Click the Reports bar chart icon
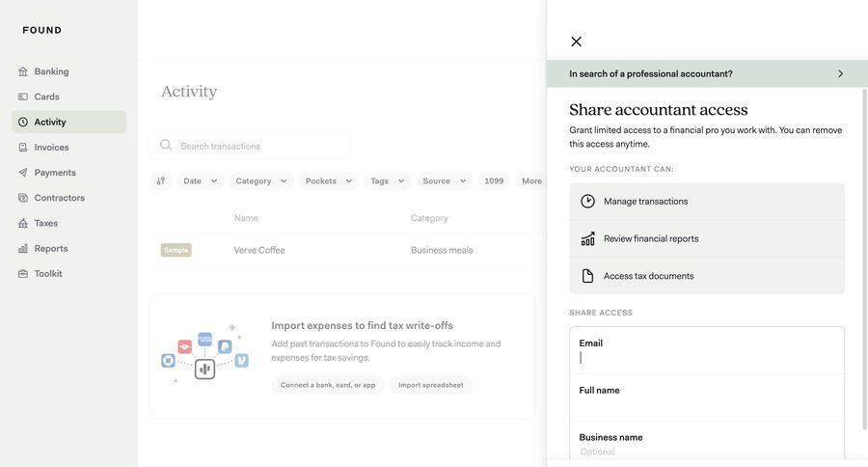868x467 pixels. click(23, 248)
